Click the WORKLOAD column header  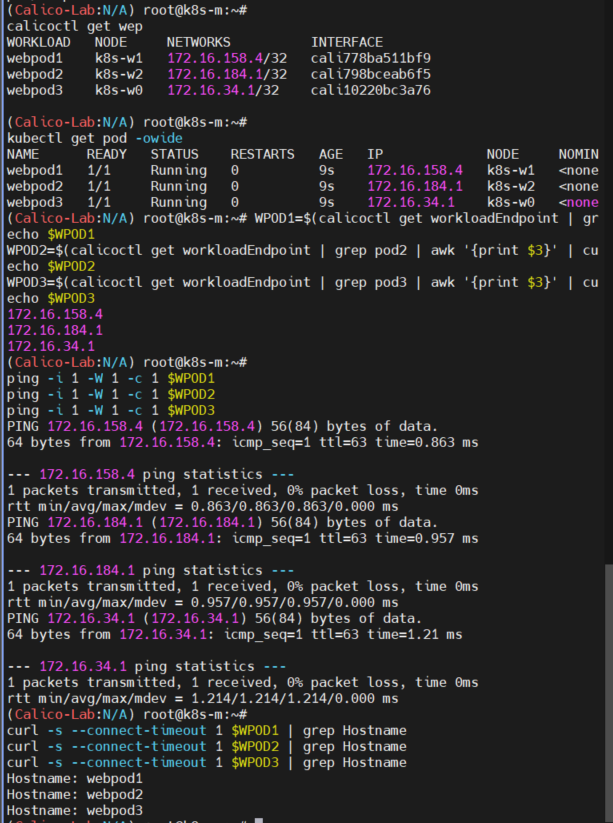38,42
